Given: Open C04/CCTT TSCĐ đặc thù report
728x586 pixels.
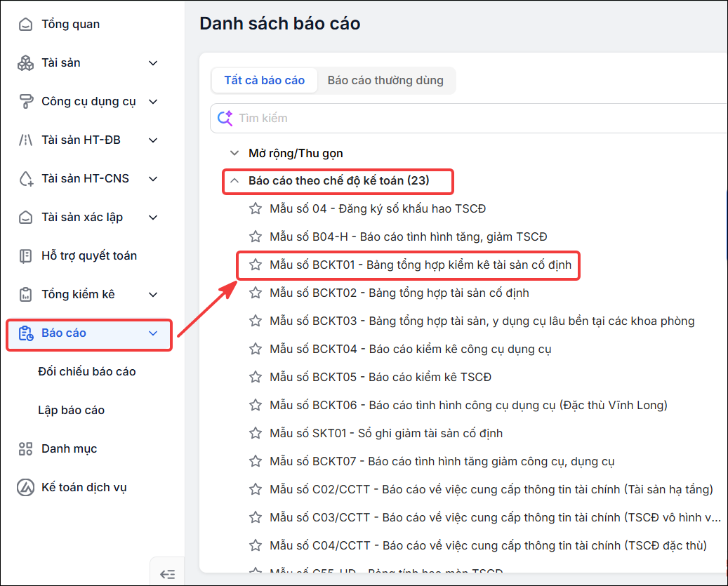Looking at the screenshot, I should [x=488, y=545].
